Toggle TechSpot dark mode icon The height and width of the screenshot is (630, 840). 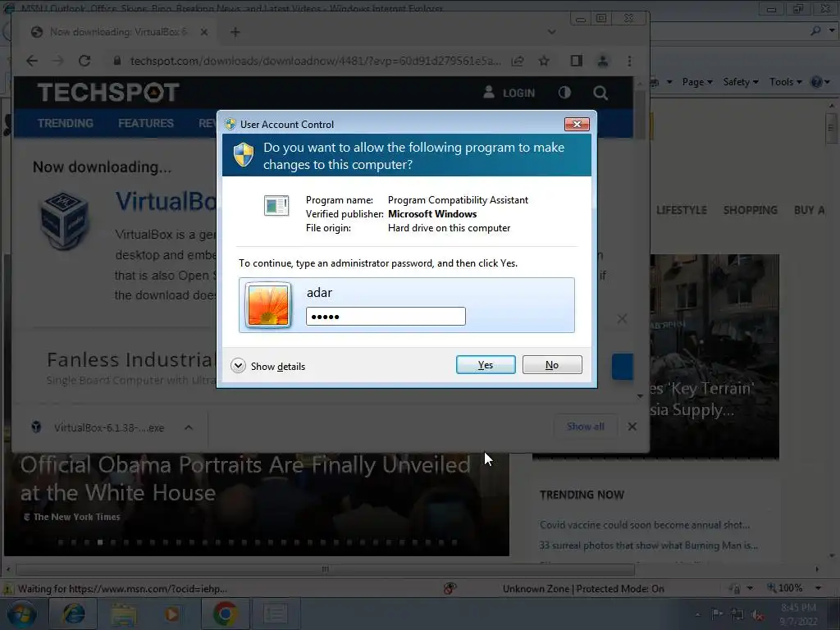point(564,93)
